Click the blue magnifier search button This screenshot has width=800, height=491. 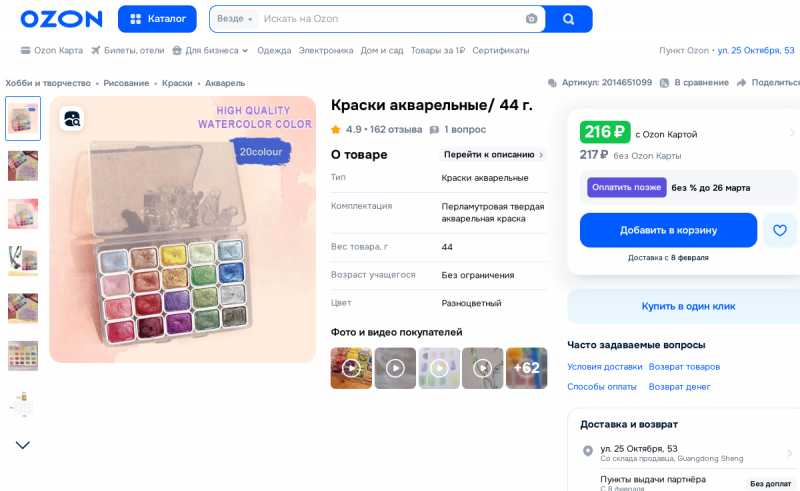click(568, 19)
